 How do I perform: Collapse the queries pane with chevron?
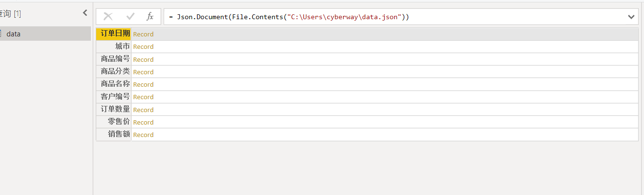point(85,13)
